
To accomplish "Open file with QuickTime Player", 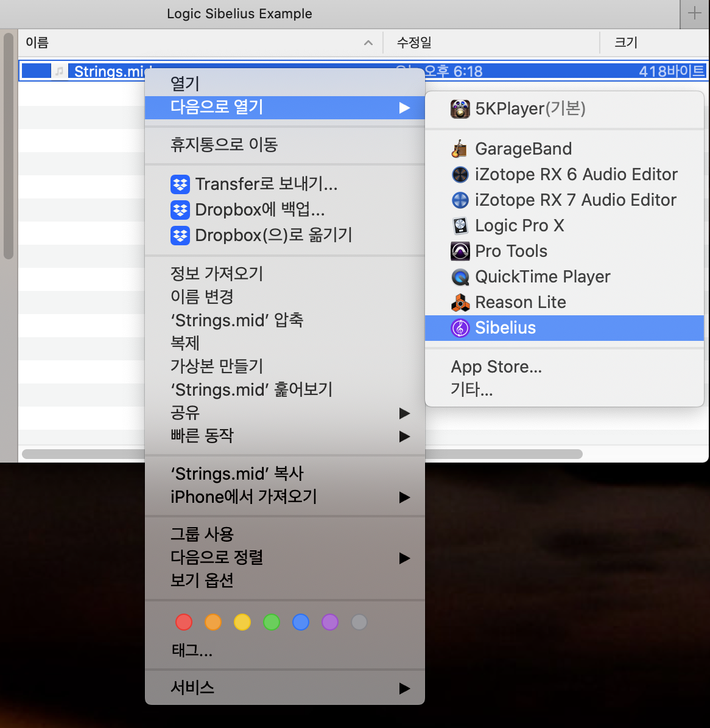I will 564,277.
